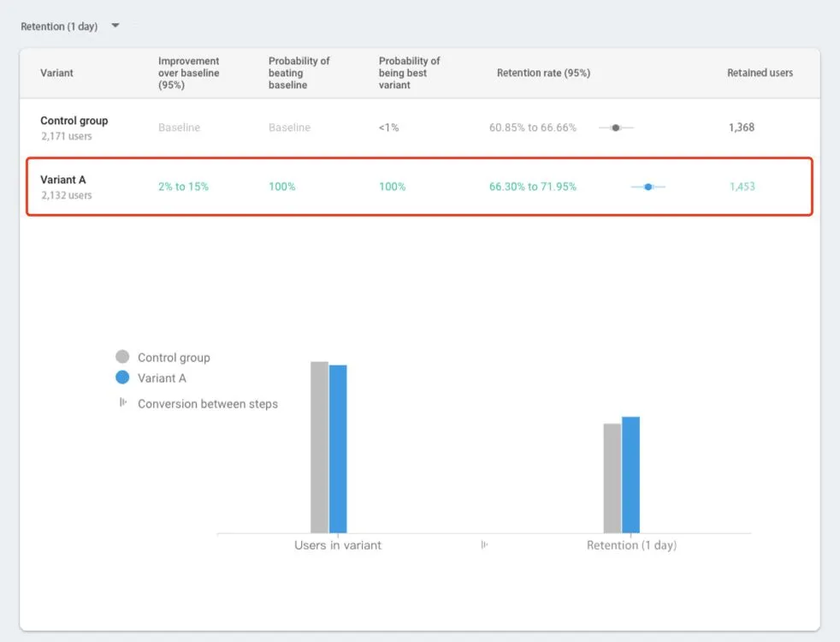Click the dropdown arrow beside Retention (1 day)
This screenshot has height=642, width=840.
pyautogui.click(x=115, y=26)
